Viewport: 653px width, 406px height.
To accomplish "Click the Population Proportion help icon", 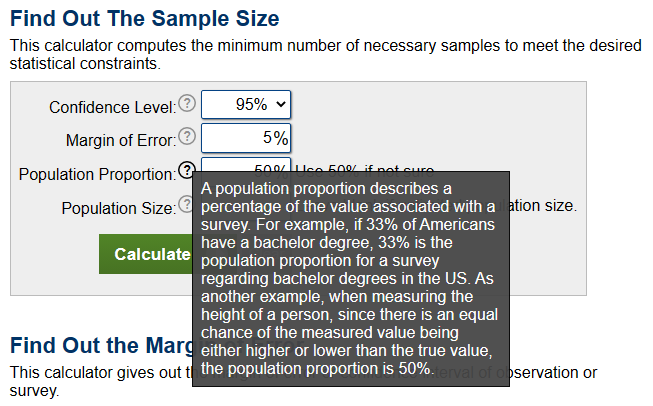I will [186, 171].
